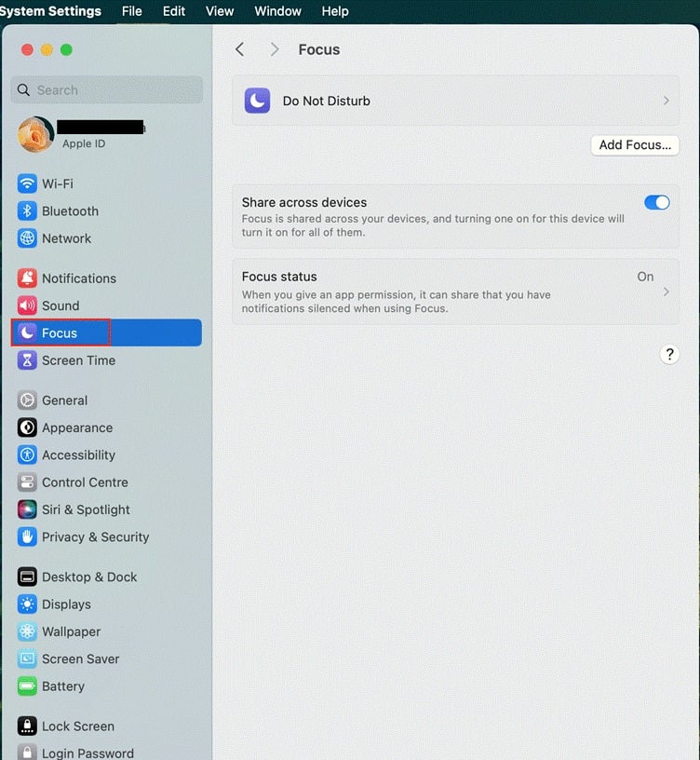
Task: Toggle Share across devices switch
Action: [657, 203]
